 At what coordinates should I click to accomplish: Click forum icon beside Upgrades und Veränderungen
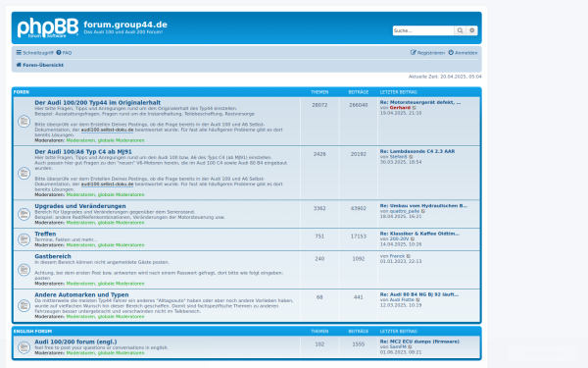click(x=24, y=214)
